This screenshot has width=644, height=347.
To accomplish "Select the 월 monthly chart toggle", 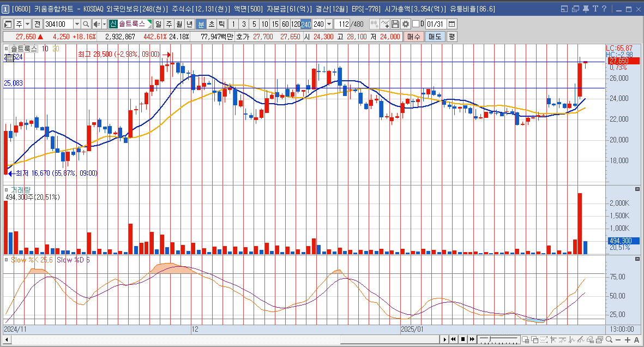I will coord(179,24).
